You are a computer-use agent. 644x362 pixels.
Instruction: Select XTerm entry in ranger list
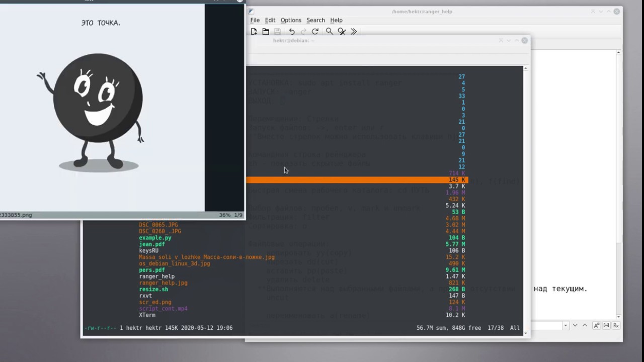pos(147,315)
